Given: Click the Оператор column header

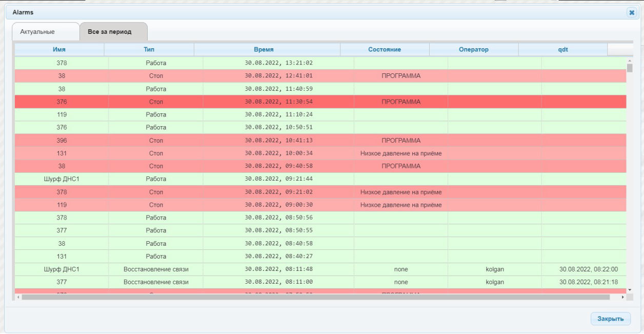Looking at the screenshot, I should click(474, 50).
